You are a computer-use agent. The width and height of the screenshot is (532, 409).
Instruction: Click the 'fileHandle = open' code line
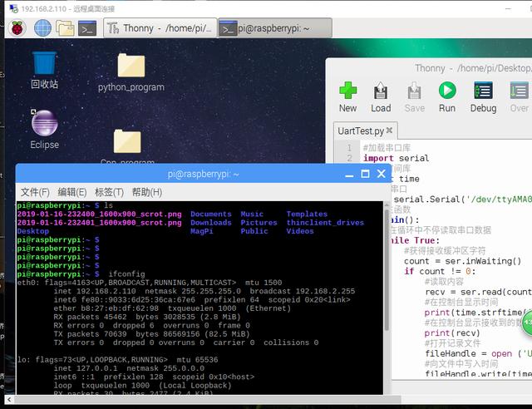click(478, 353)
